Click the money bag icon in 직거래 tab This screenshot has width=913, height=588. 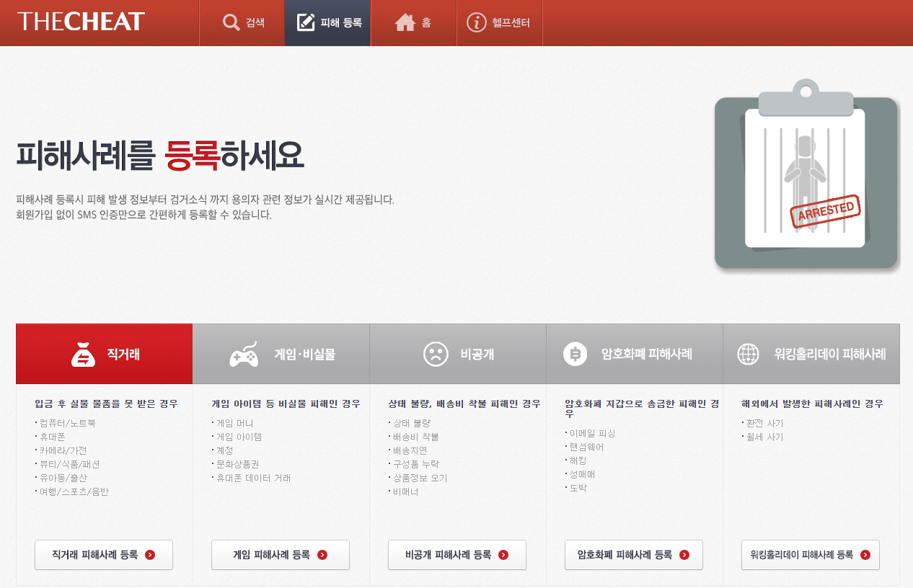(x=84, y=354)
